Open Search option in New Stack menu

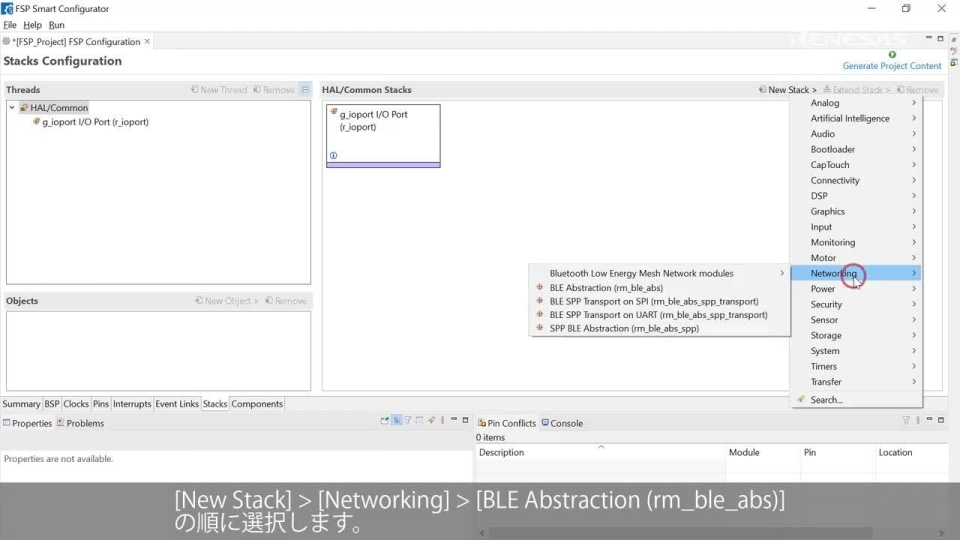click(826, 400)
